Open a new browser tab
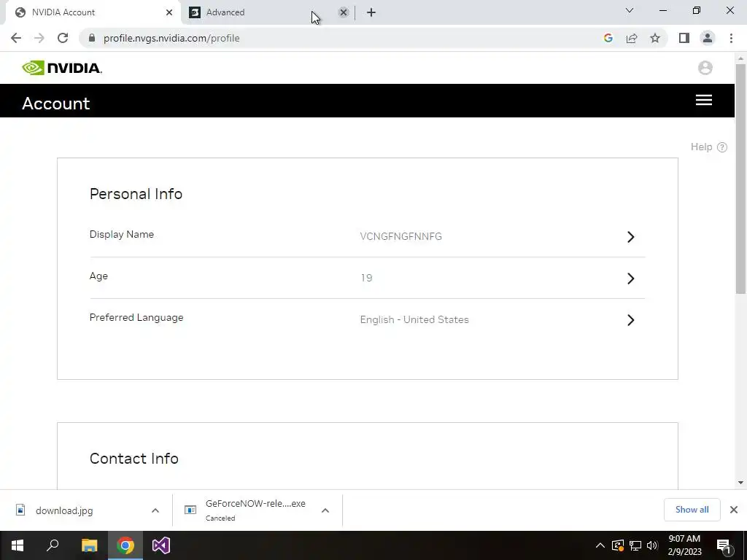Image resolution: width=747 pixels, height=560 pixels. point(371,12)
